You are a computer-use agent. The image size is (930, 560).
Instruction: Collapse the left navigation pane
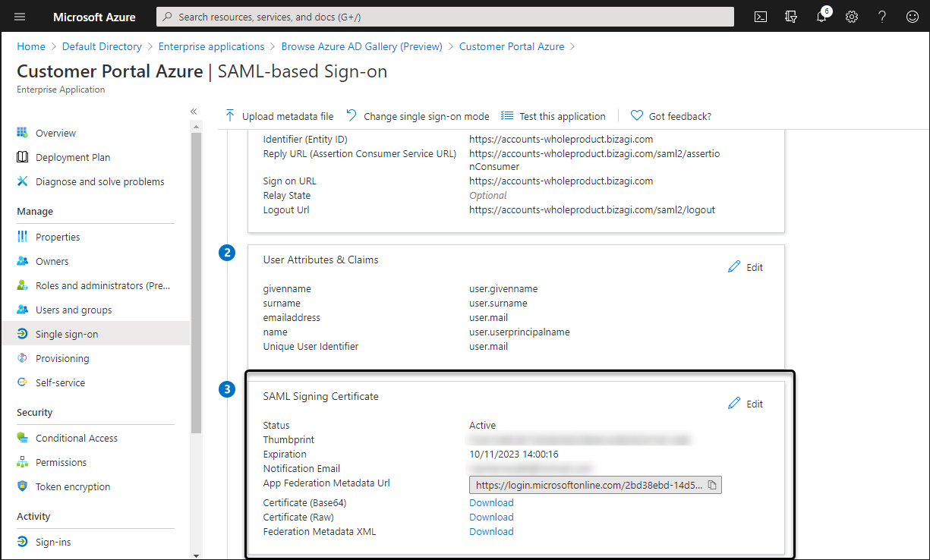194,112
